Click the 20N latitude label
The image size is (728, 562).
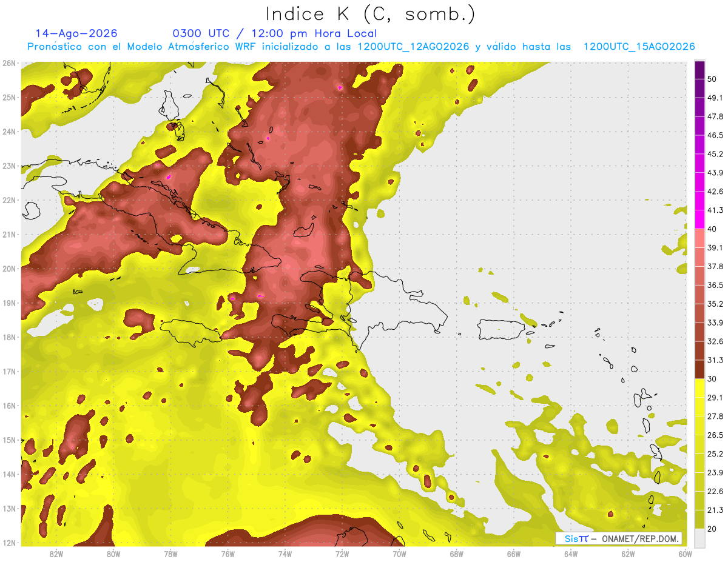coord(8,269)
